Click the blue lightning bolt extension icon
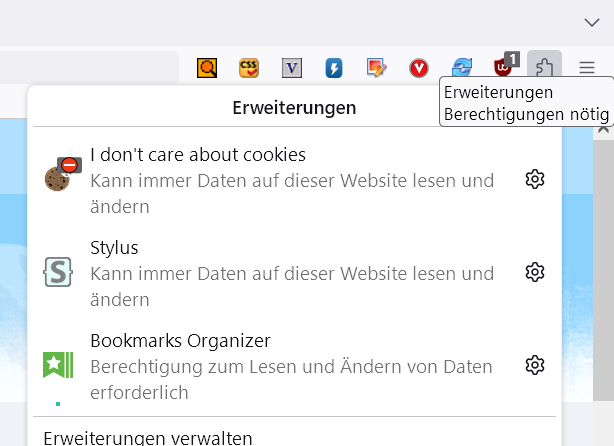Viewport: 614px width, 446px height. point(334,68)
